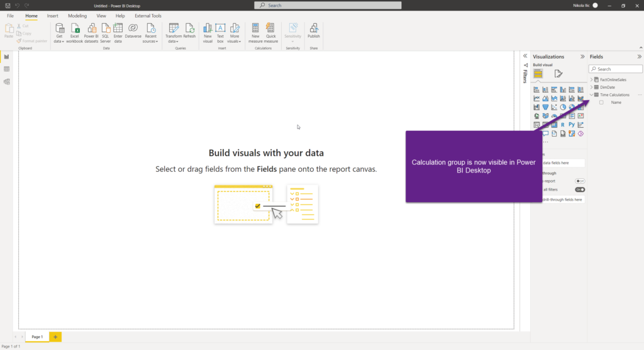
Task: Choose the pie chart visual
Action: [563, 107]
